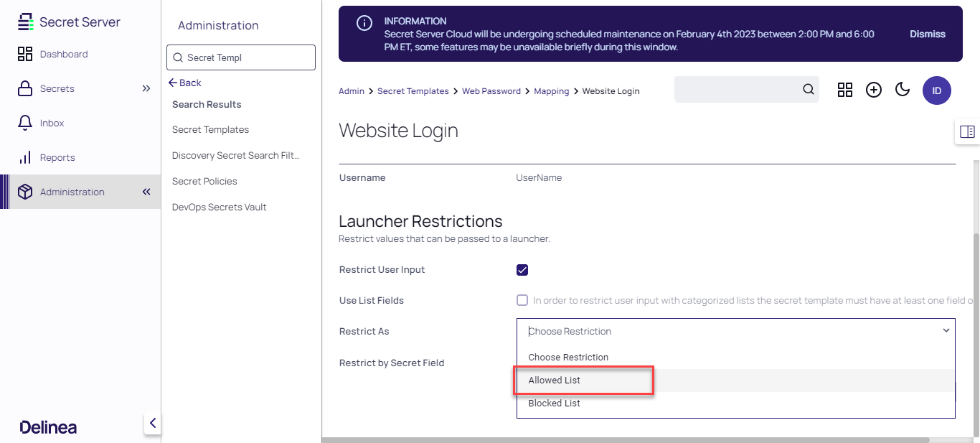
Task: Select Allowed List from dropdown
Action: click(x=555, y=381)
